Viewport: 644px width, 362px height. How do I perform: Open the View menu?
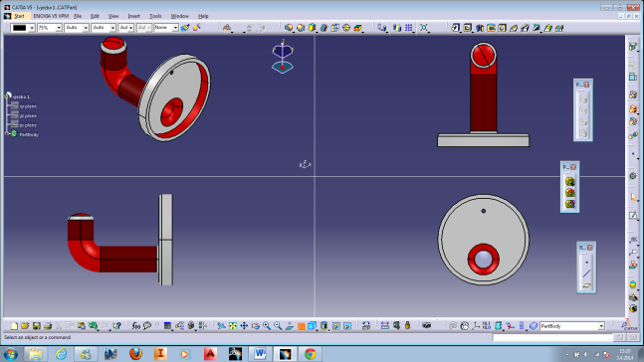113,16
